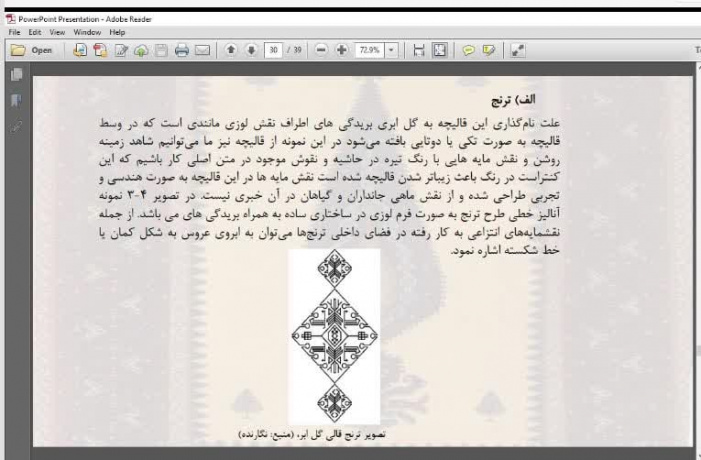Open the View menu
The width and height of the screenshot is (701, 460).
point(57,31)
